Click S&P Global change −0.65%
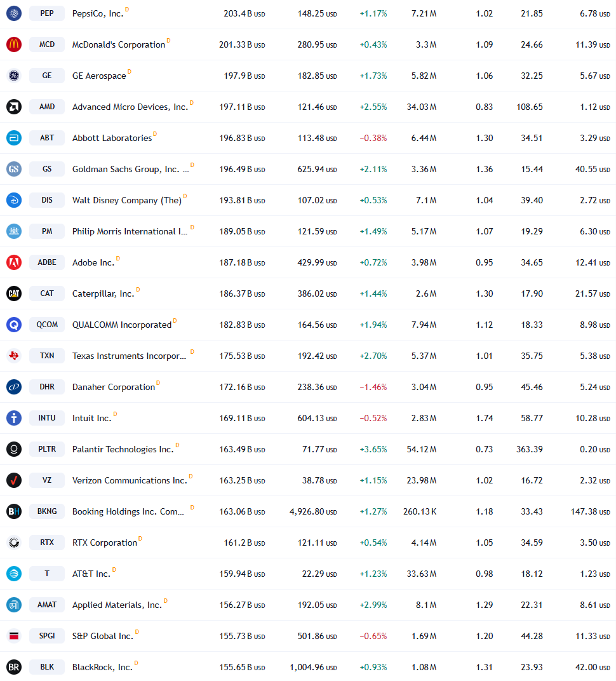 point(373,637)
